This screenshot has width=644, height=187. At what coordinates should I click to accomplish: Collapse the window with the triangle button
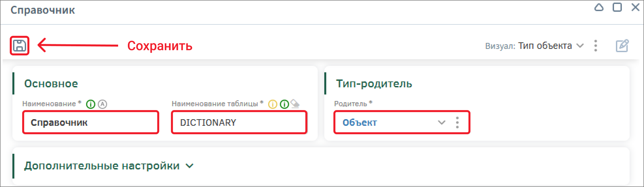point(599,7)
